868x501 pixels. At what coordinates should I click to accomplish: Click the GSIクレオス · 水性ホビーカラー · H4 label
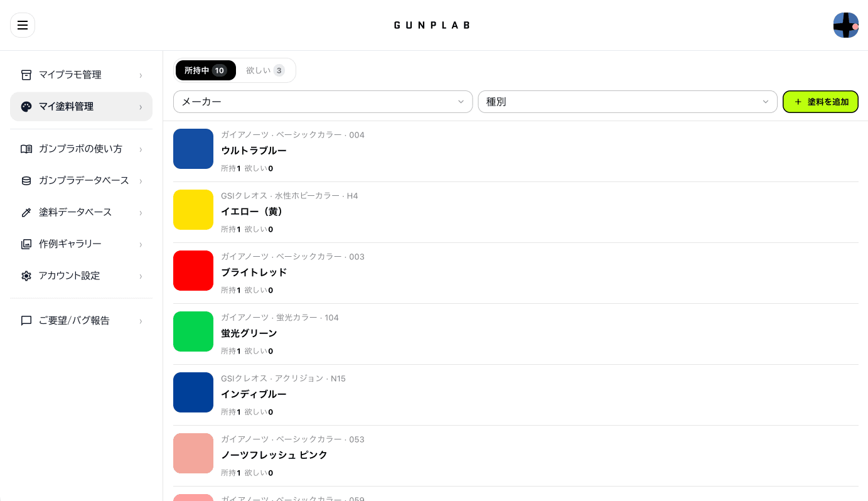coord(289,196)
